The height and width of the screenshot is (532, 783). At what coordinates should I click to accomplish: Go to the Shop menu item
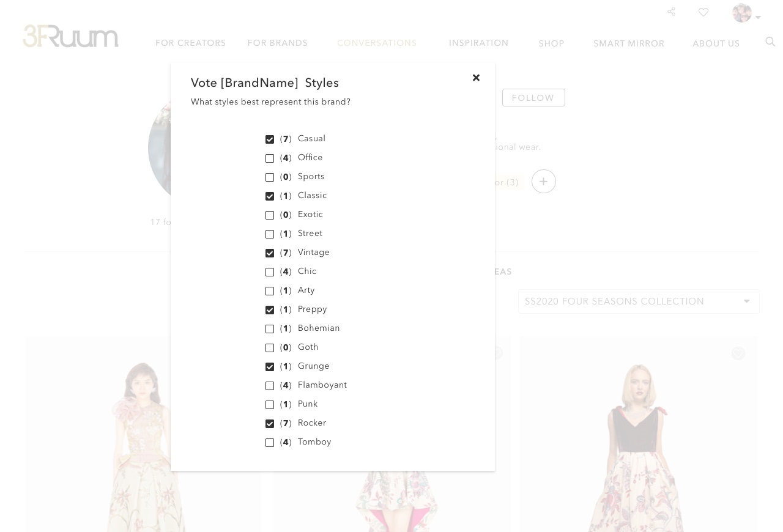551,43
